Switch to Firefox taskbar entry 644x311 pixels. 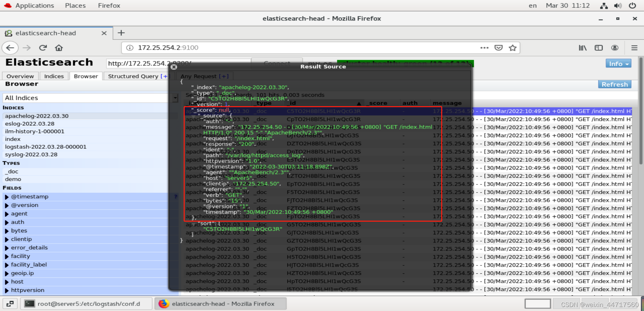[x=221, y=304]
